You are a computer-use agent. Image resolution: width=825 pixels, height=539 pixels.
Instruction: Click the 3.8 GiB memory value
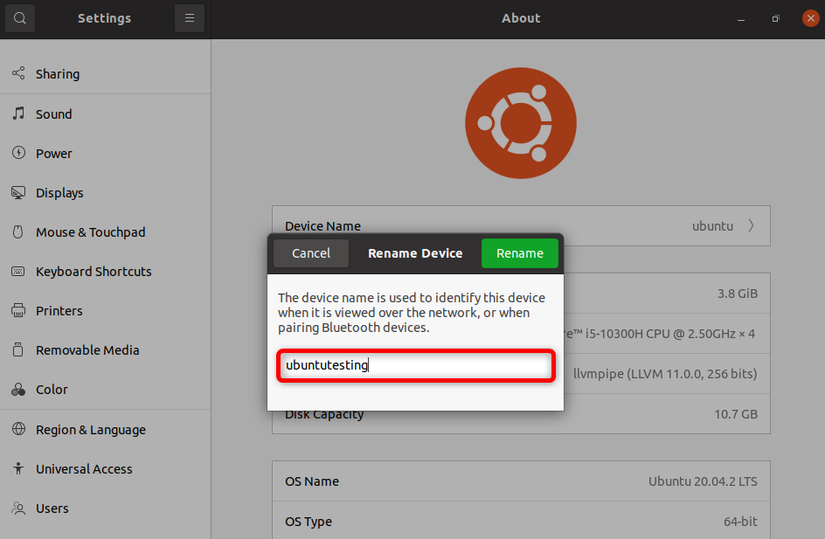[x=737, y=294]
